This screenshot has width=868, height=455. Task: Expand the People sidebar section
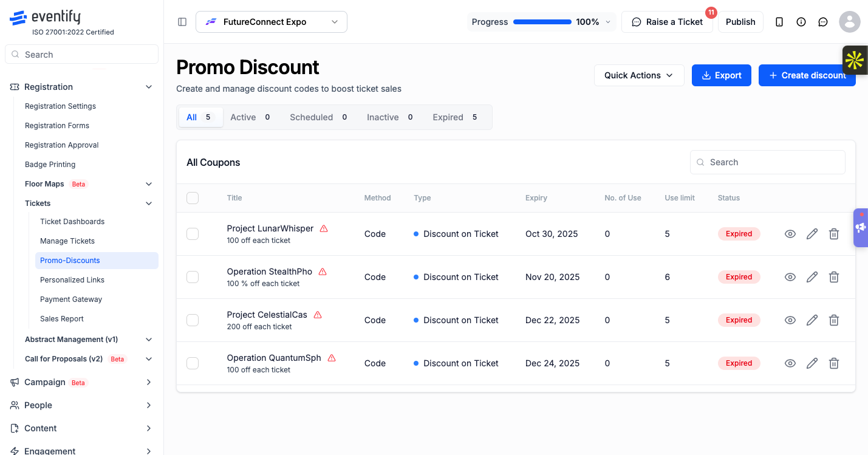coord(82,405)
